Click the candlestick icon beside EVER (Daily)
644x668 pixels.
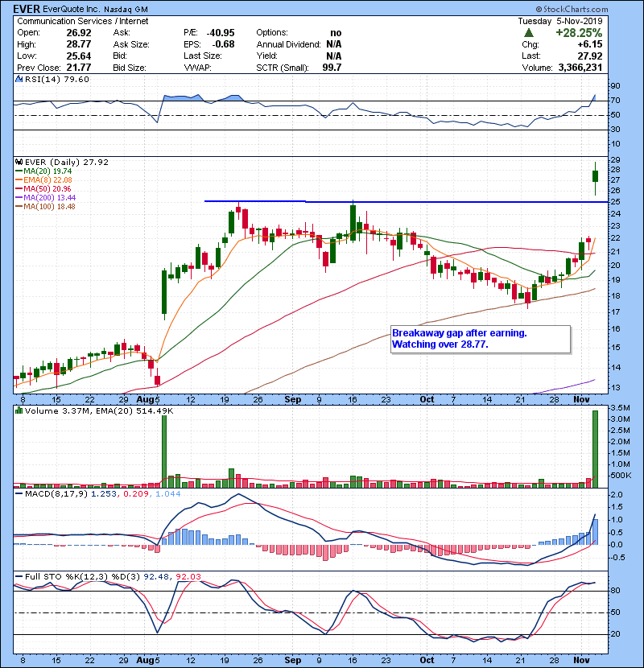point(19,162)
